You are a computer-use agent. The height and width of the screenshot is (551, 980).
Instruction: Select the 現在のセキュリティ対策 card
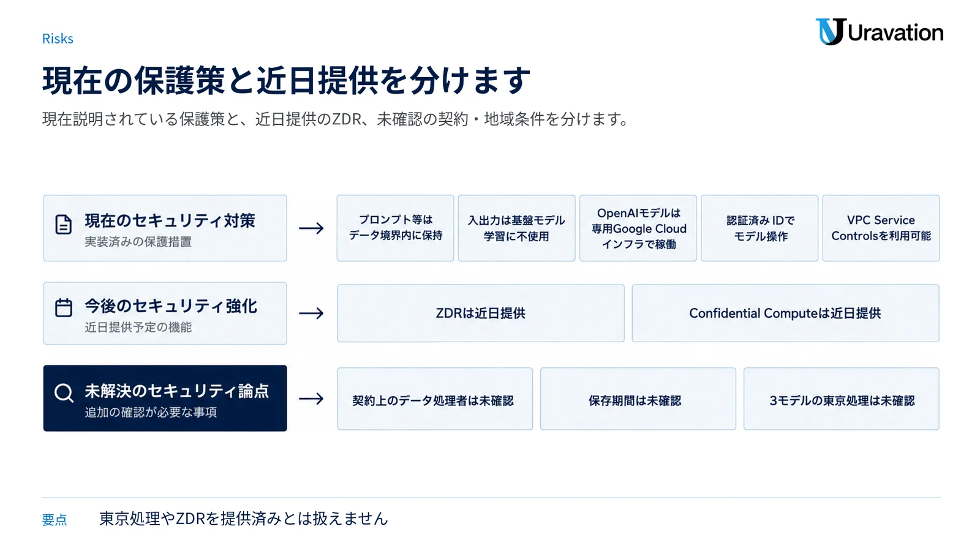[x=165, y=228]
